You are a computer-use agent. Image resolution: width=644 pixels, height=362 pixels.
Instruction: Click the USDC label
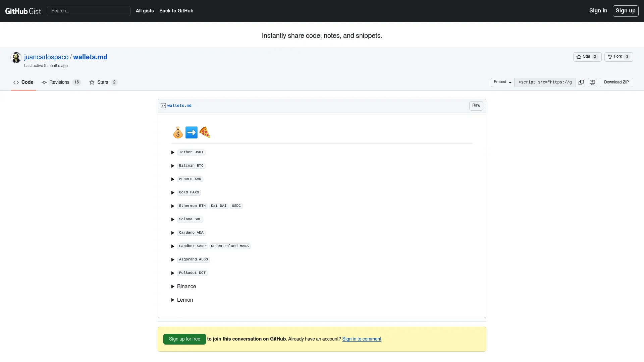click(236, 206)
